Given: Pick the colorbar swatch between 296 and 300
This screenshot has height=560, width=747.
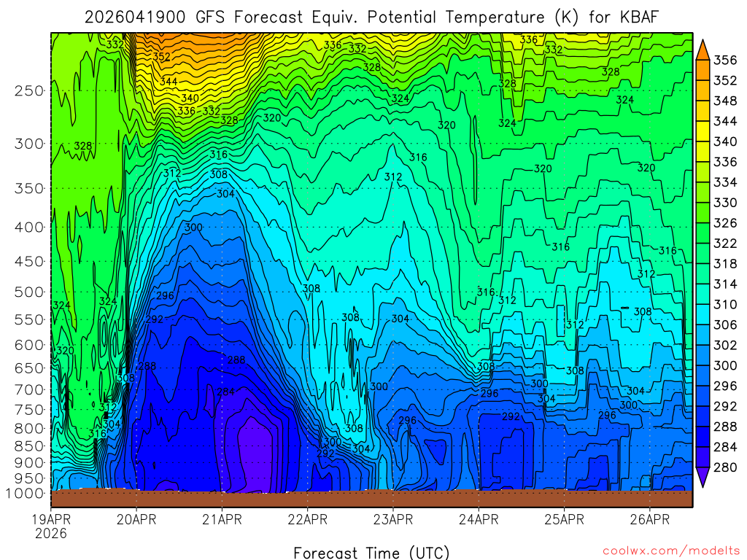Looking at the screenshot, I should (x=703, y=376).
